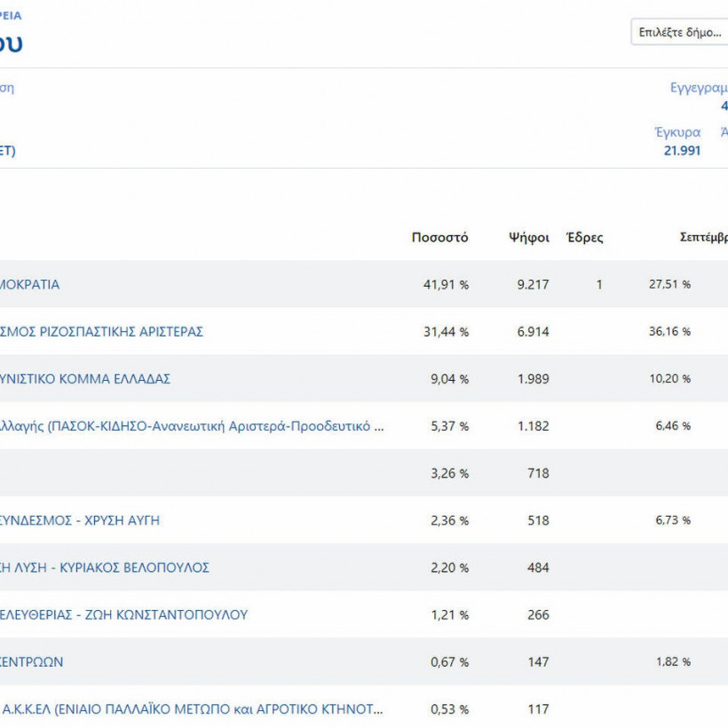Screen dimensions: 728x728
Task: Open the ΚΥΡΙΑΚΟΣ ΒΕΛΟΠΟΥΛΟΣ party link
Action: (105, 567)
